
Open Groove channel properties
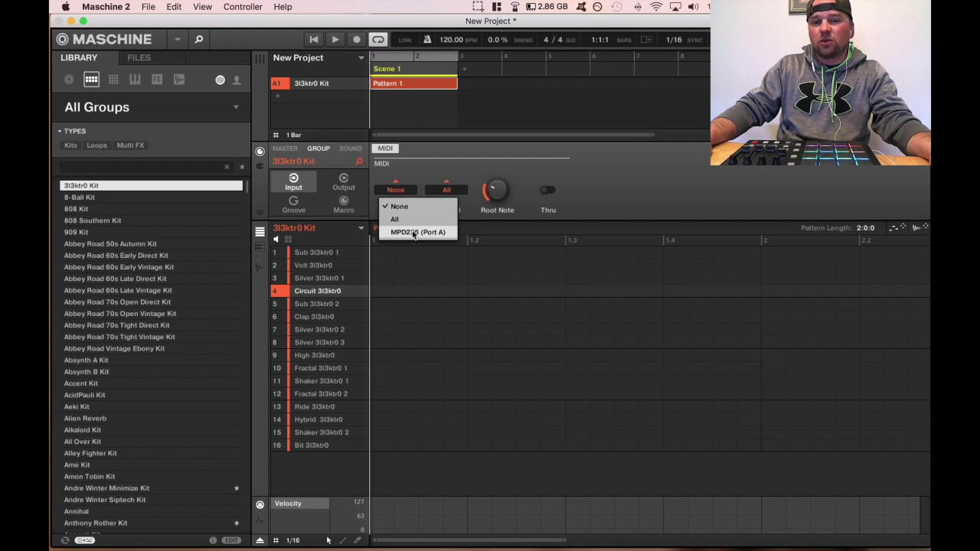click(x=294, y=205)
